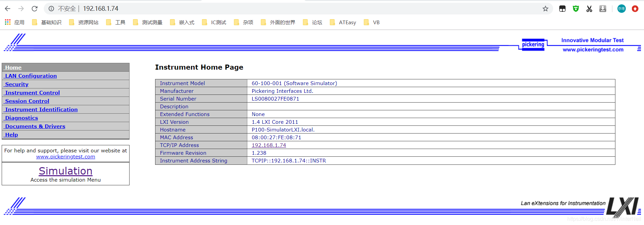Viewport: 644px width, 225px height.
Task: Select the serial number LS0080027FE0871
Action: (275, 99)
